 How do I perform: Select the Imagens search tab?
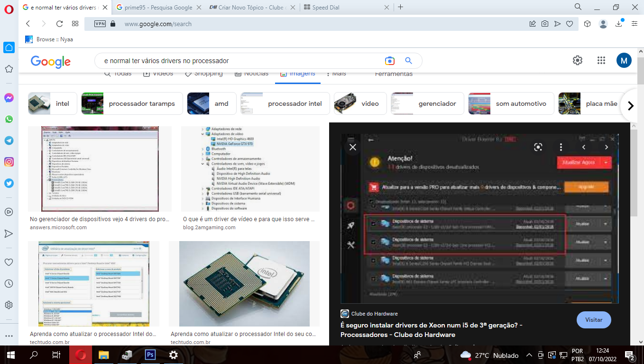pyautogui.click(x=298, y=75)
